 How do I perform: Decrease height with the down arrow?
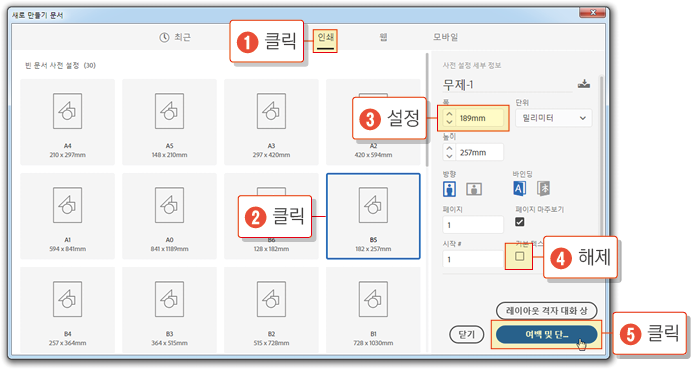click(x=449, y=156)
